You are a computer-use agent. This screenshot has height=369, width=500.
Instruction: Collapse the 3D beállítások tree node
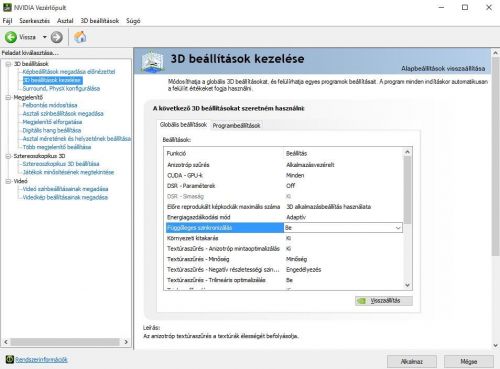pos(8,64)
